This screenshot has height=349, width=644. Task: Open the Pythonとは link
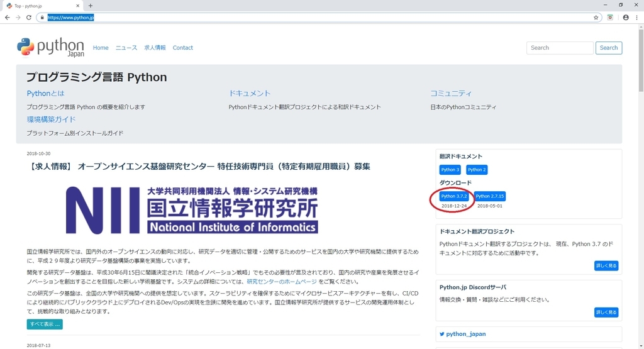point(45,94)
